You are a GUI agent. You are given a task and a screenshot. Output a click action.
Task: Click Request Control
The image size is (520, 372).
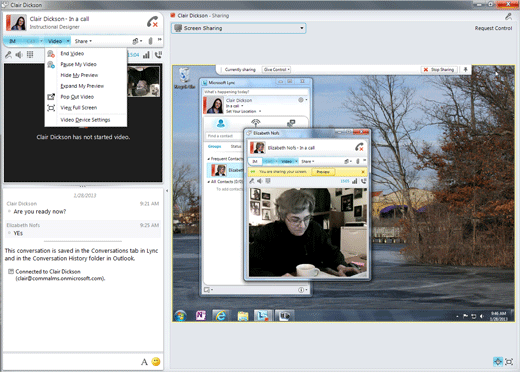click(493, 28)
